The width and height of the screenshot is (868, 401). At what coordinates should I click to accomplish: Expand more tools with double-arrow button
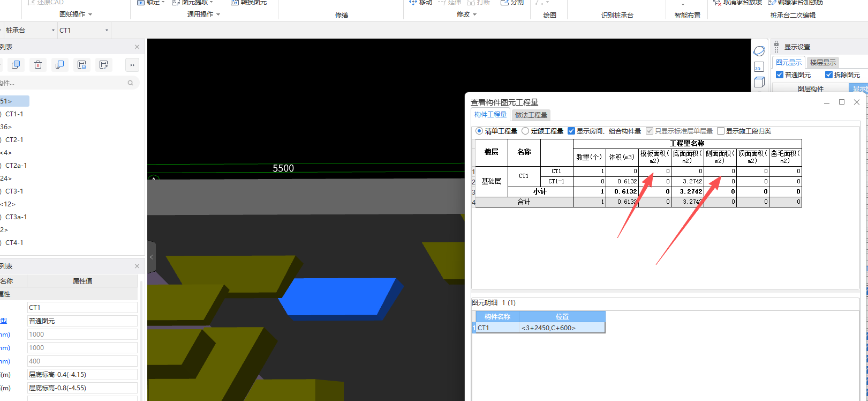pyautogui.click(x=132, y=65)
